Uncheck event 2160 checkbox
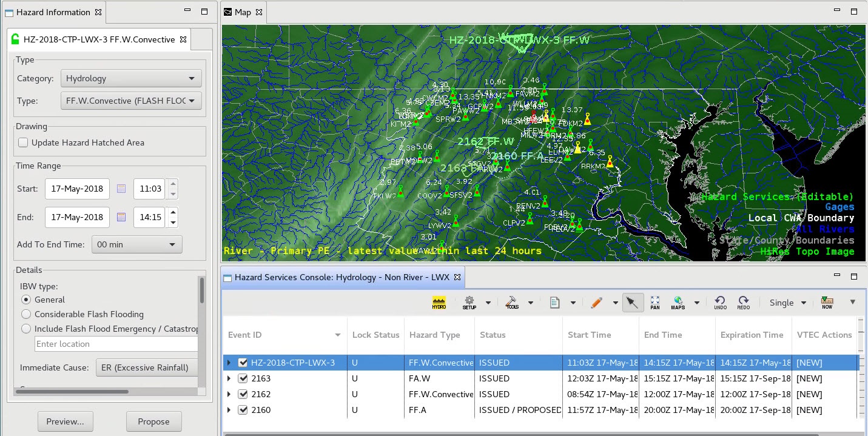This screenshot has width=868, height=436. [x=243, y=410]
